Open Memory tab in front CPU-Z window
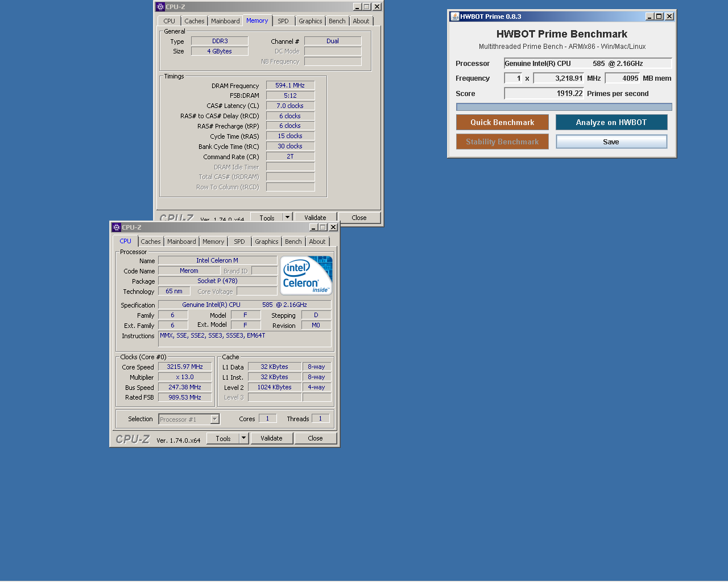The image size is (728, 582). pyautogui.click(x=213, y=242)
